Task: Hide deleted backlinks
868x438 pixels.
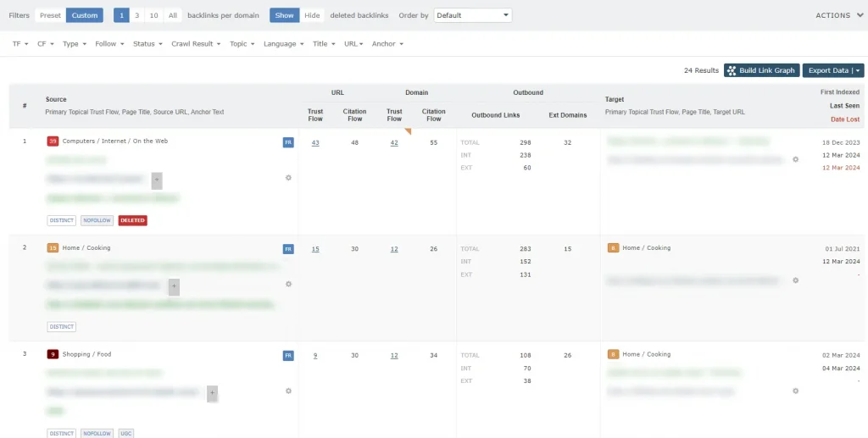Action: tap(312, 15)
